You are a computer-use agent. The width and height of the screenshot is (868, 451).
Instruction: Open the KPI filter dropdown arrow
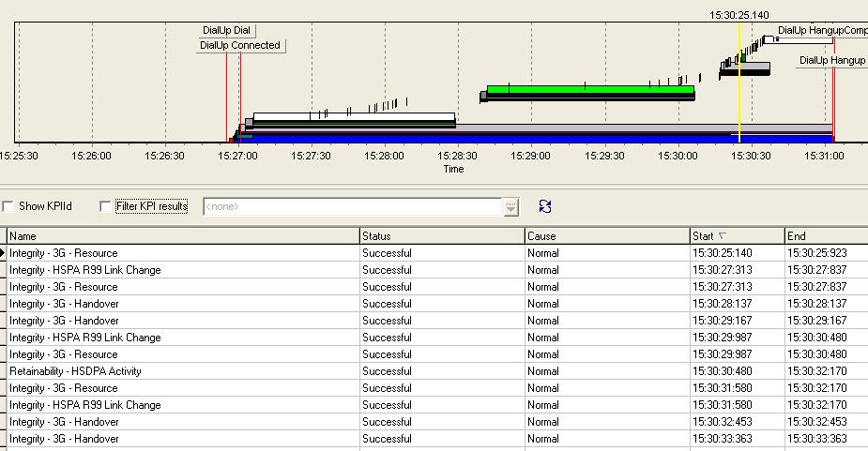(x=510, y=207)
